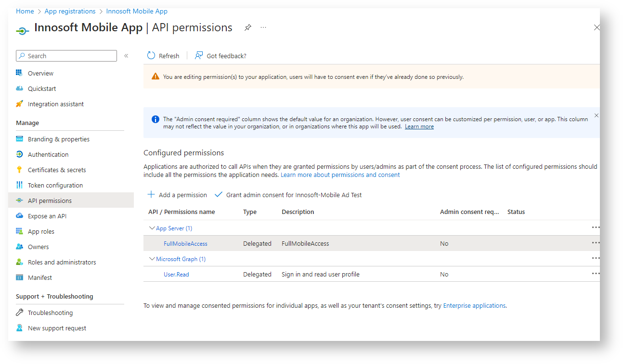Open Expose an API page
Image resolution: width=623 pixels, height=364 pixels.
(x=47, y=216)
